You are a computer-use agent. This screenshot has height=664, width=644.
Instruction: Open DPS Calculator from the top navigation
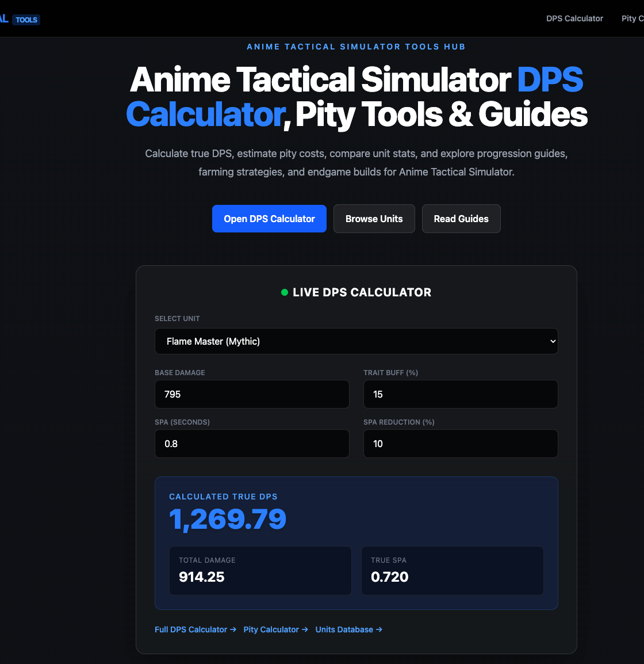coord(574,18)
